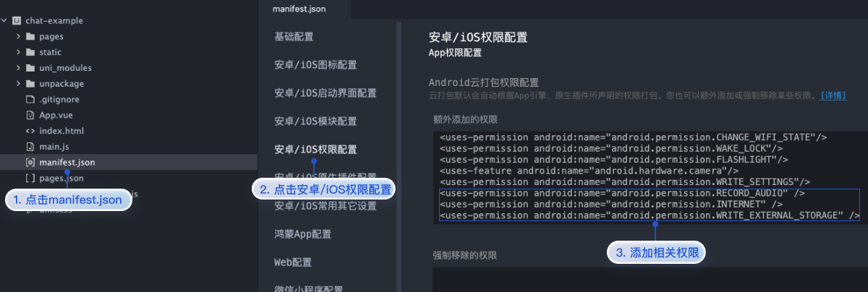Open the 详情 link
The image size is (868, 292).
pyautogui.click(x=833, y=95)
